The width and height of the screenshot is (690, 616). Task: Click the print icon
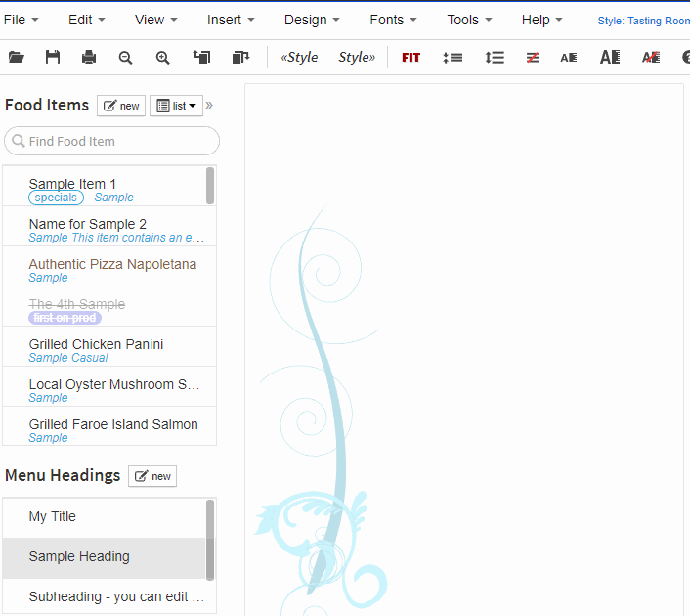89,57
